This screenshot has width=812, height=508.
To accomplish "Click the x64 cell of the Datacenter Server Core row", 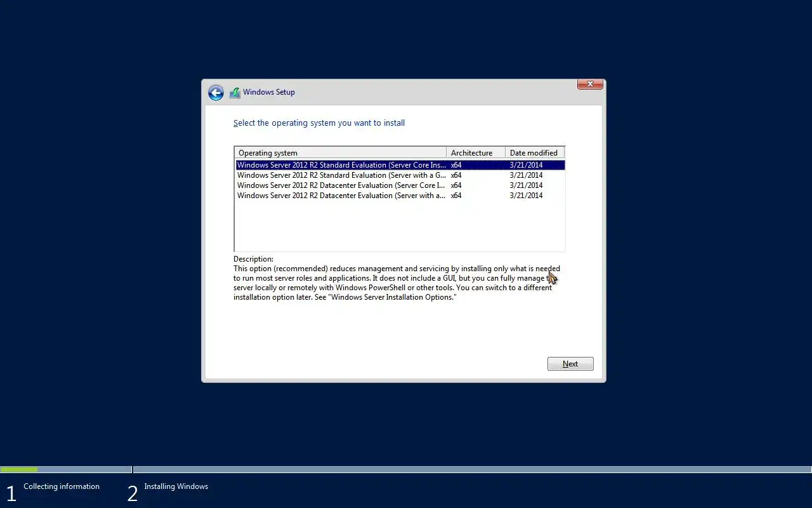I will 456,185.
